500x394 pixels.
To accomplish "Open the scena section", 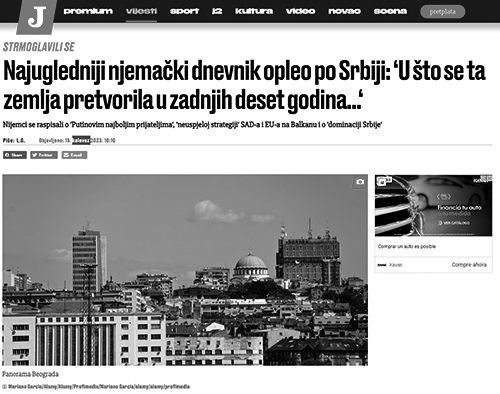I will 390,11.
